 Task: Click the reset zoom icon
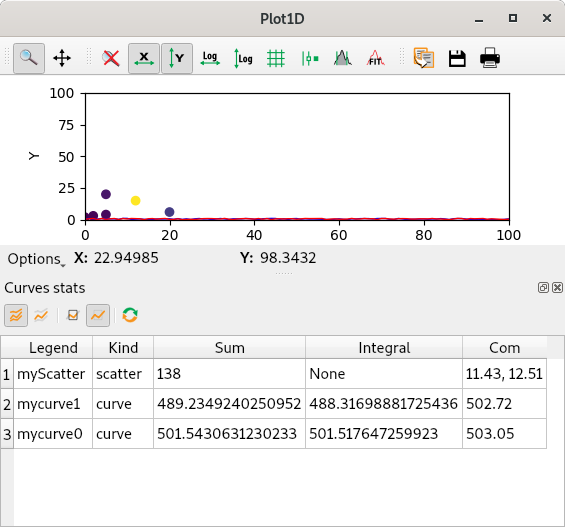point(111,58)
